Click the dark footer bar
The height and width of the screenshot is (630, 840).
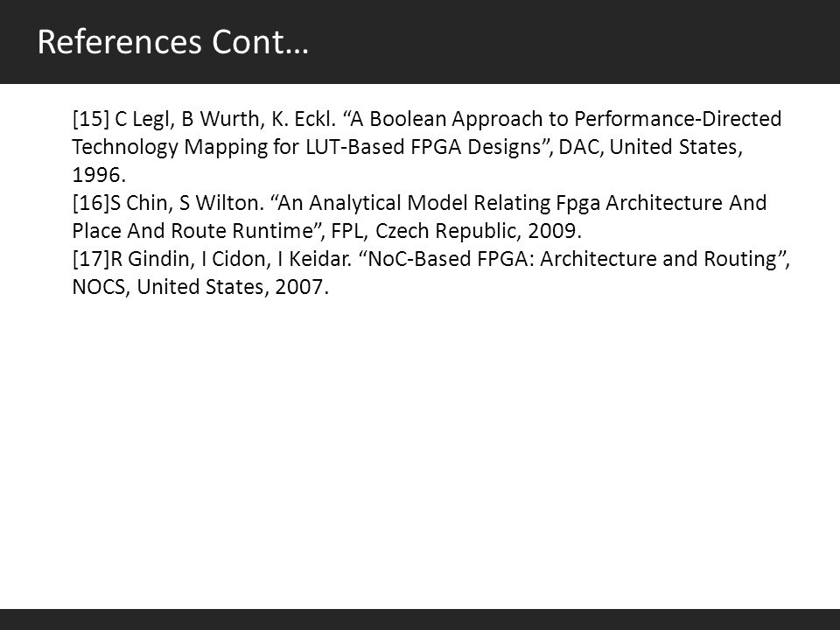(x=420, y=619)
